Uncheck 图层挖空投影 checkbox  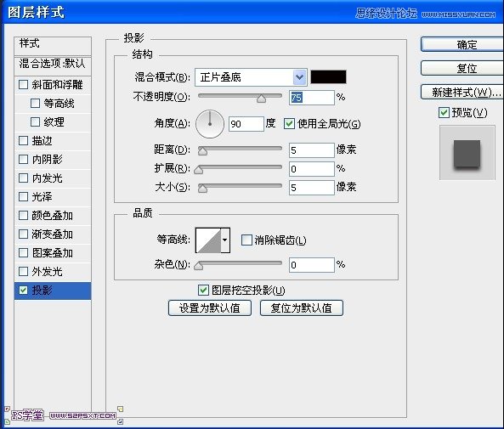203,291
